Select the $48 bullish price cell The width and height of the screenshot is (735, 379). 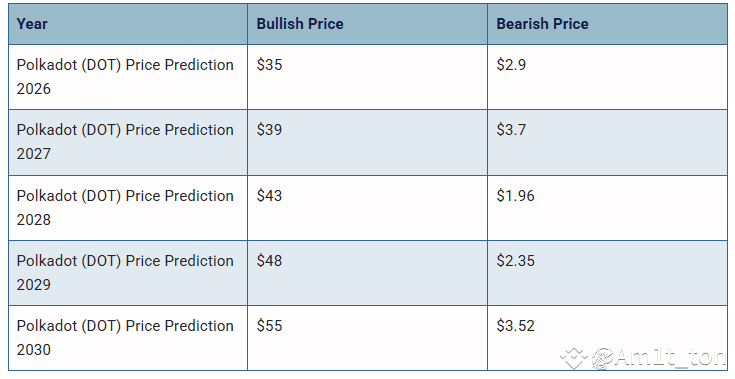[368, 273]
